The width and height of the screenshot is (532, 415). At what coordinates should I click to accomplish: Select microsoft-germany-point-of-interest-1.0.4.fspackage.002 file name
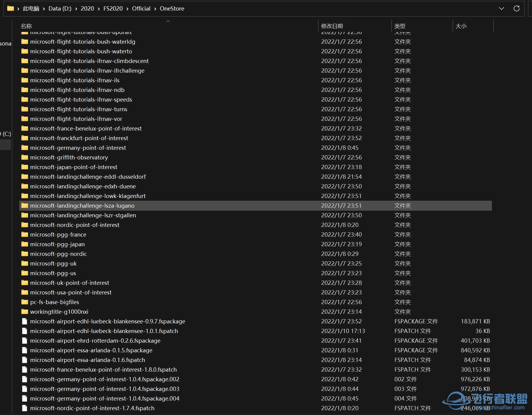(x=105, y=379)
